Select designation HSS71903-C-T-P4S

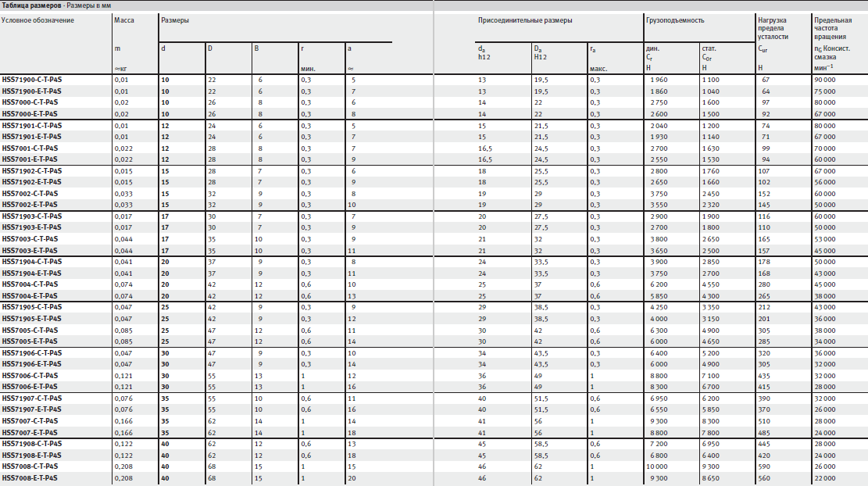click(32, 216)
